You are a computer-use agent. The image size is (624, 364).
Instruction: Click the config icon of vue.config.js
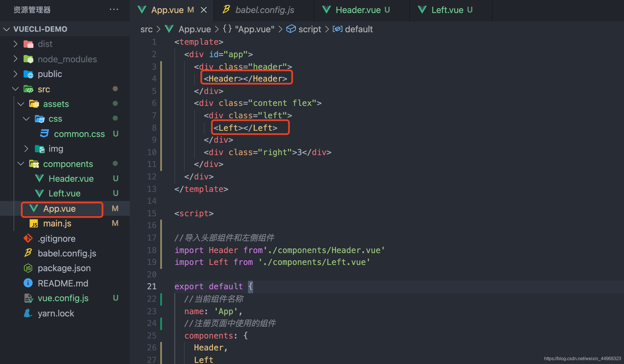click(x=28, y=298)
